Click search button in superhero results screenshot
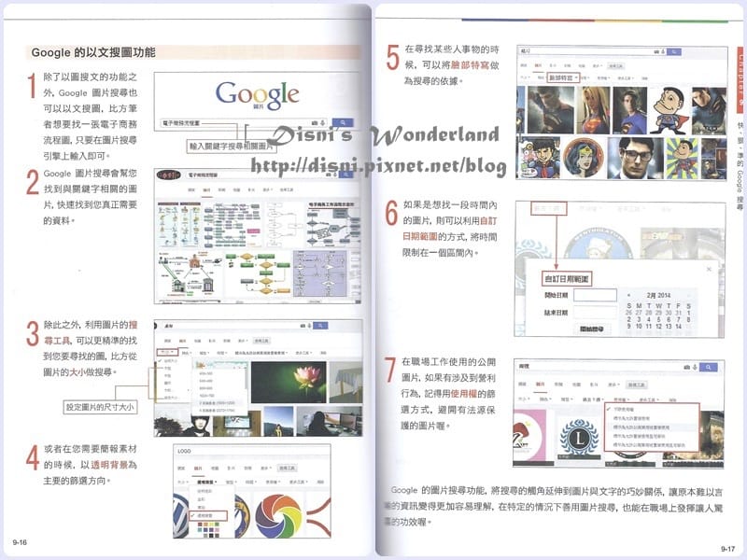The image size is (747, 560). pos(674,51)
